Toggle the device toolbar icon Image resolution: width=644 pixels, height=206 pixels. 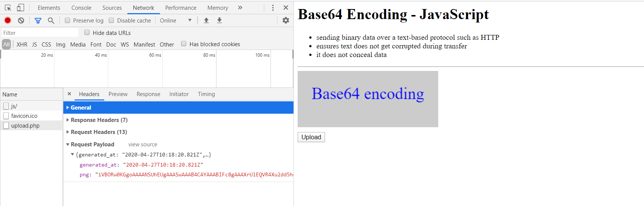[x=21, y=8]
